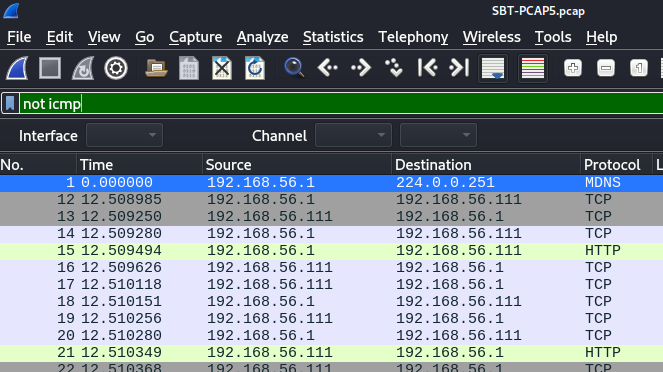The height and width of the screenshot is (372, 663).
Task: Select packet 16 at time 12.509626
Action: [x=332, y=268]
